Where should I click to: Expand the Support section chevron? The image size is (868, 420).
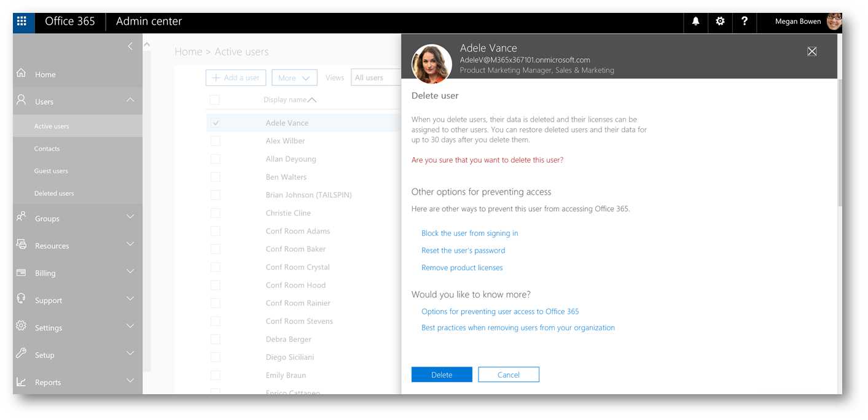pyautogui.click(x=130, y=299)
